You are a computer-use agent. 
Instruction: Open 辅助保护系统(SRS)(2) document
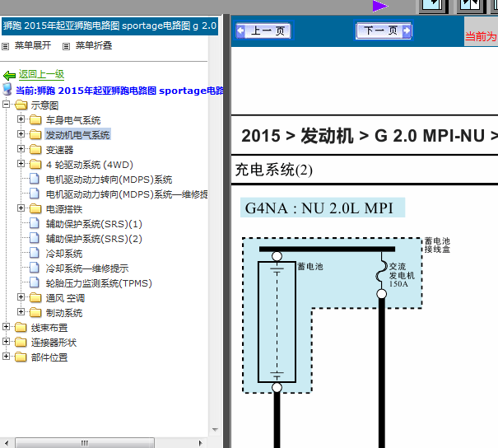(x=94, y=239)
